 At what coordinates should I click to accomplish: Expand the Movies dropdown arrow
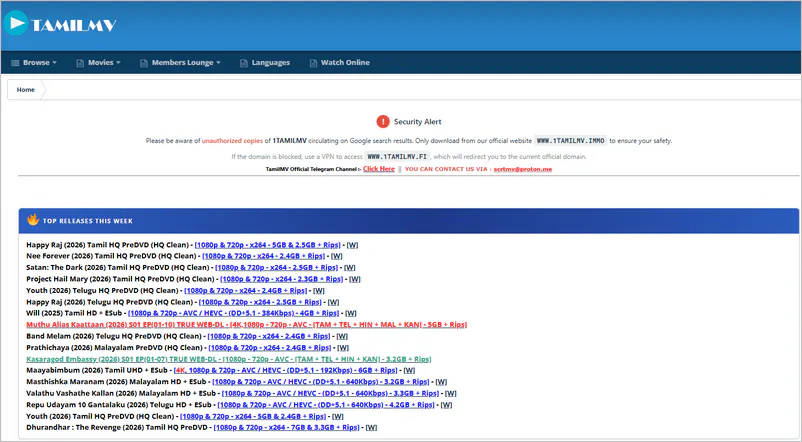click(x=120, y=63)
